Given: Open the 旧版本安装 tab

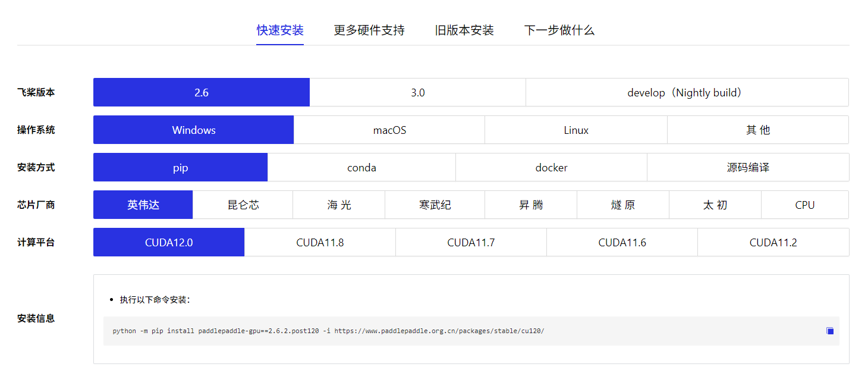Looking at the screenshot, I should click(x=464, y=30).
